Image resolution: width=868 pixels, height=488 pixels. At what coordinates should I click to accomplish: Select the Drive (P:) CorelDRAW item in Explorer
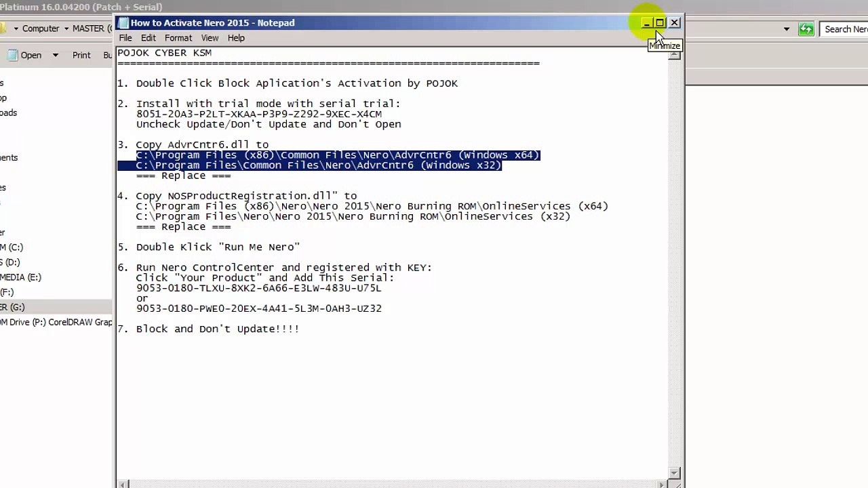tap(56, 322)
